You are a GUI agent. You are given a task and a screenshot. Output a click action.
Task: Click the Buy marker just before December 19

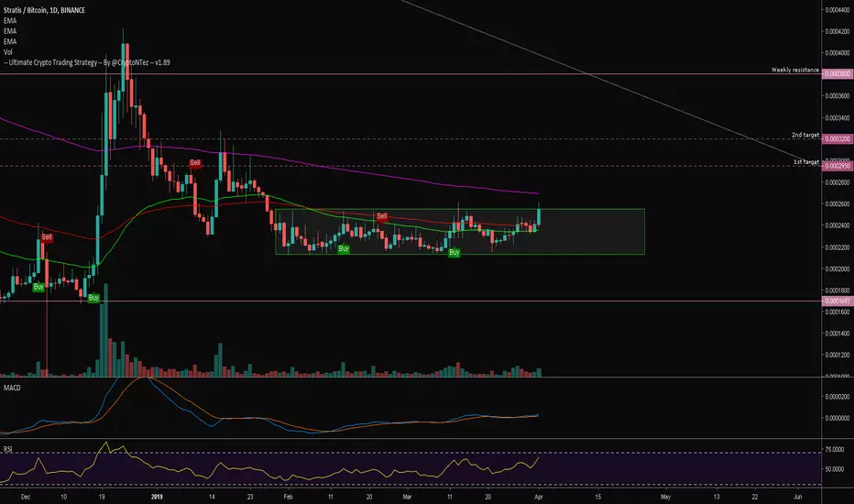93,298
